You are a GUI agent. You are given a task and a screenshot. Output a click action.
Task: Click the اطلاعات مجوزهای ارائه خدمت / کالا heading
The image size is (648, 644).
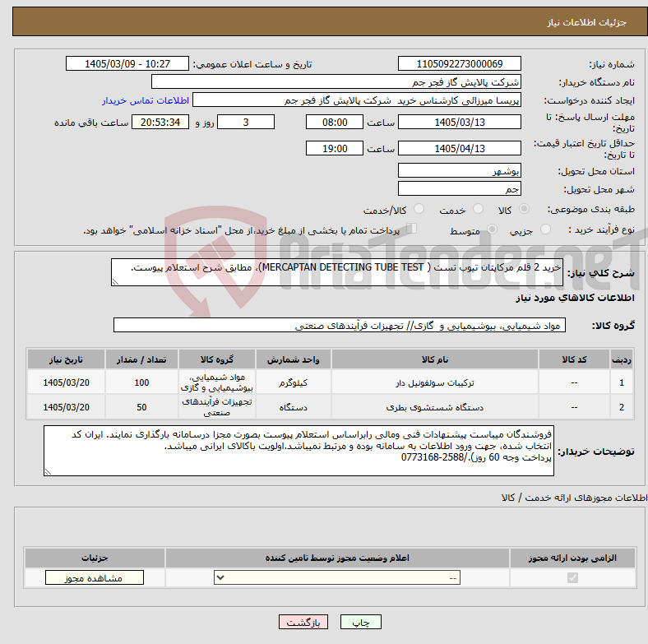[x=574, y=498]
